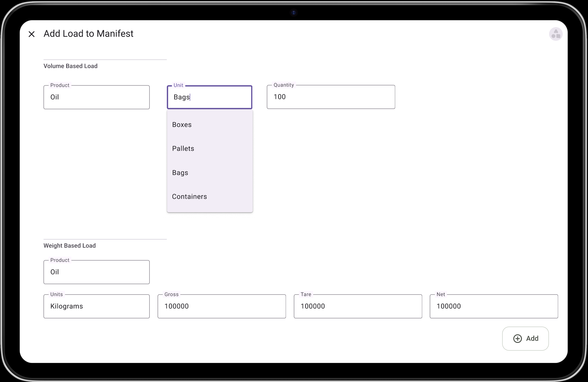
Task: Click the Quantity field containing 100
Action: click(x=330, y=97)
